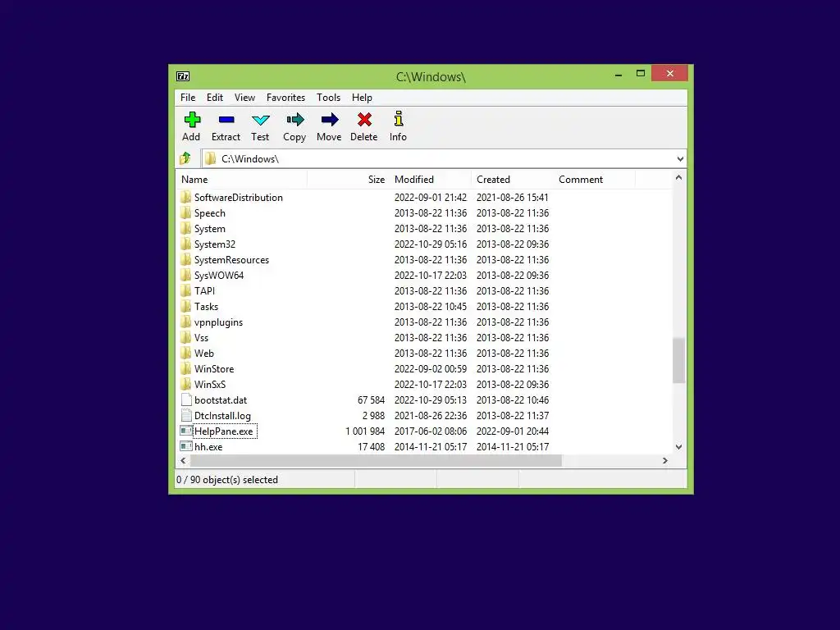840x630 pixels.
Task: Click modified date 2022-09-01 21:42
Action: 430,198
